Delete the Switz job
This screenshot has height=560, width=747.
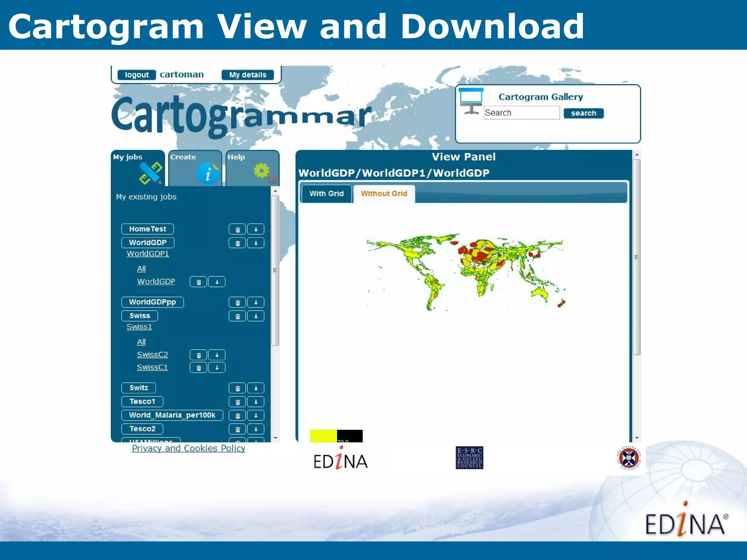point(237,388)
